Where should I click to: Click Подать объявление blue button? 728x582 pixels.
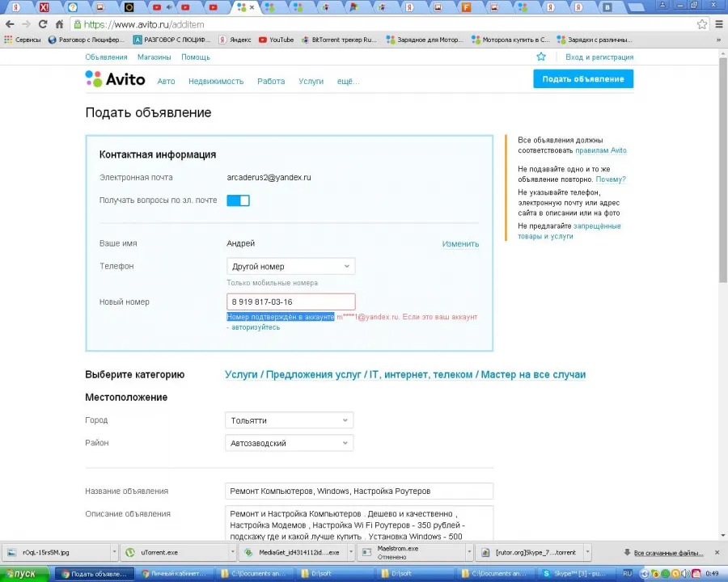point(583,79)
